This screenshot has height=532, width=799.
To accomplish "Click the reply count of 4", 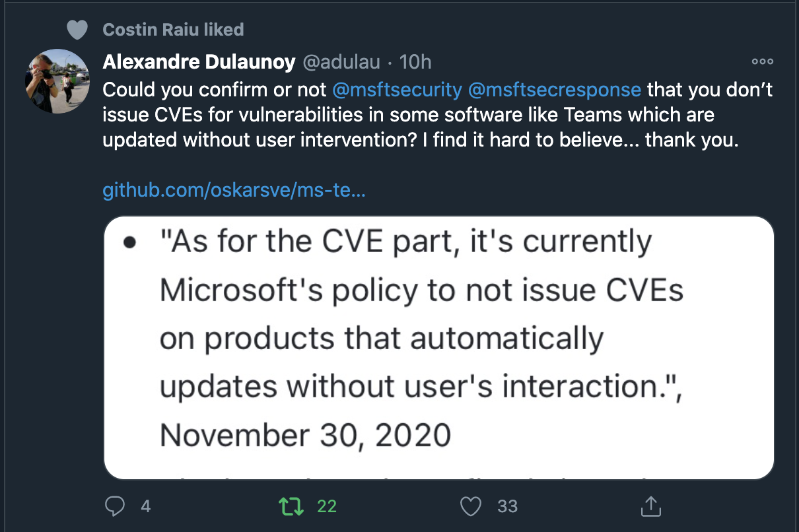I will pyautogui.click(x=146, y=506).
